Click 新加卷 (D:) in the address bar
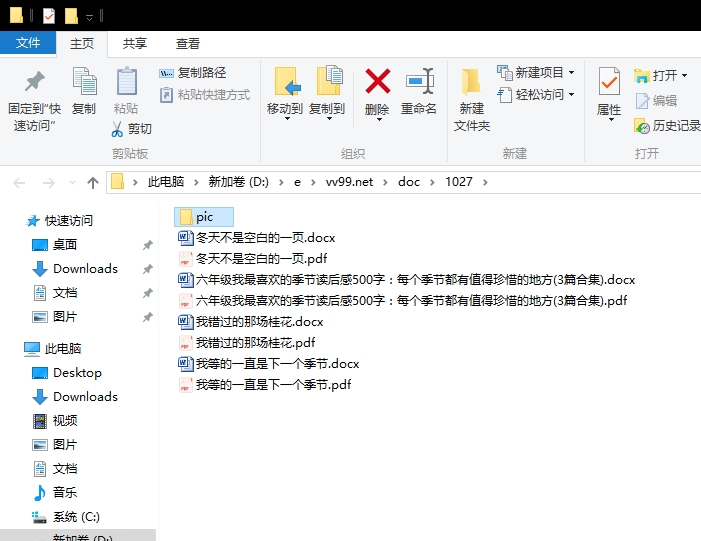Viewport: 701px width, 541px height. tap(238, 182)
